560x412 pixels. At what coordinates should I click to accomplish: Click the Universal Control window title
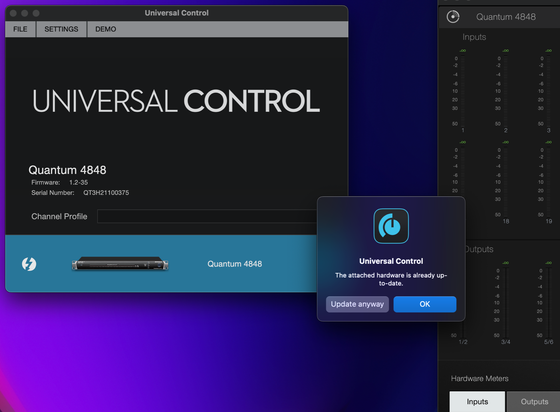177,13
